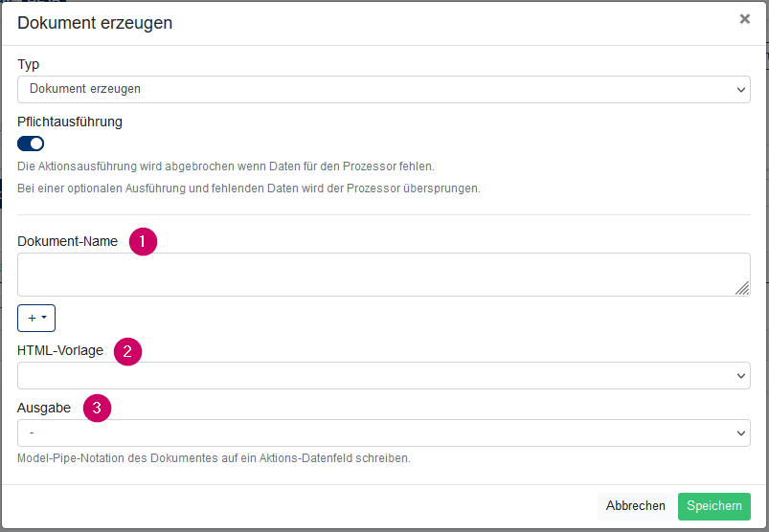
Task: Expand the Ausgabe select box
Action: point(383,433)
